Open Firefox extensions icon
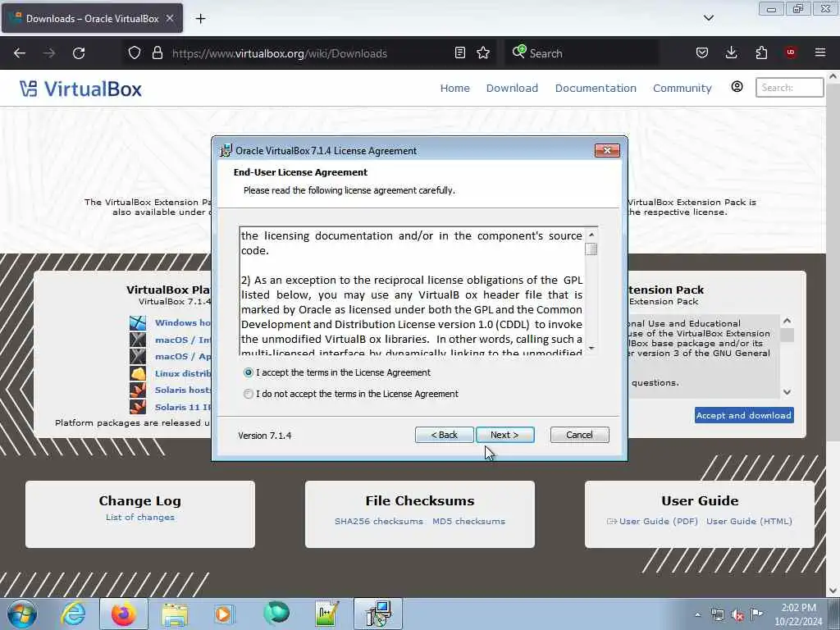This screenshot has height=630, width=840. tap(761, 53)
